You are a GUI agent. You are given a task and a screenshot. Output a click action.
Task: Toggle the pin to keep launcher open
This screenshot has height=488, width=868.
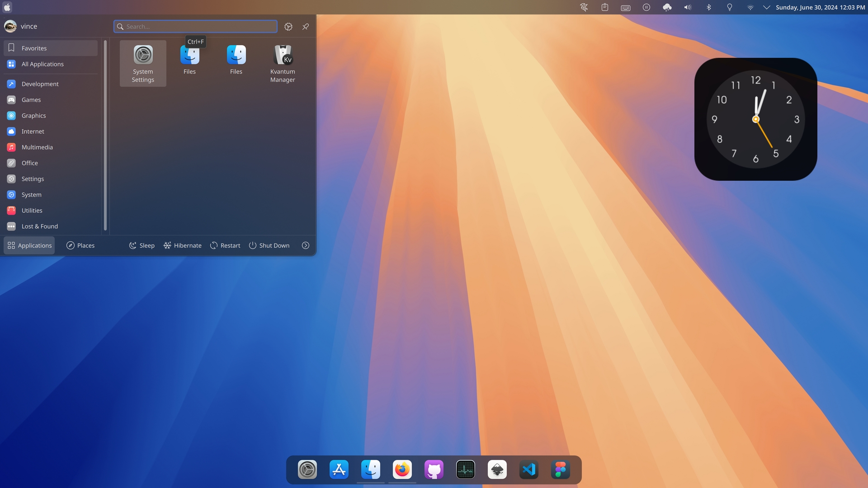coord(306,27)
